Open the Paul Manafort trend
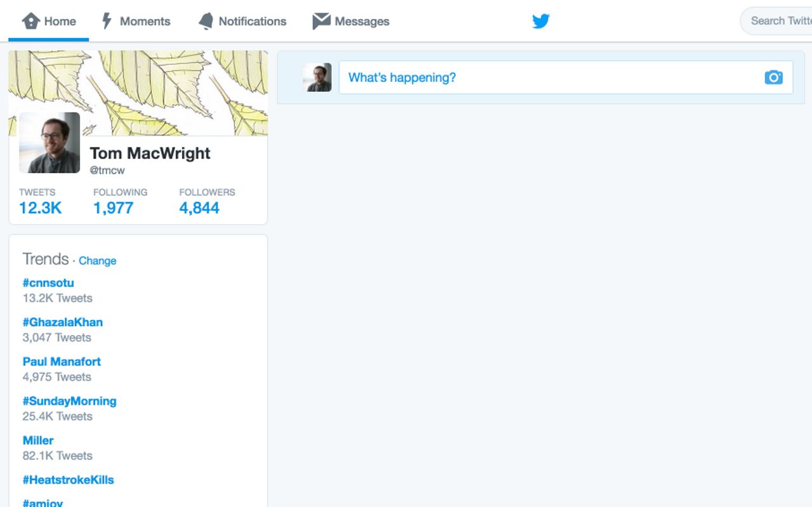Viewport: 812px width, 507px height. click(62, 362)
